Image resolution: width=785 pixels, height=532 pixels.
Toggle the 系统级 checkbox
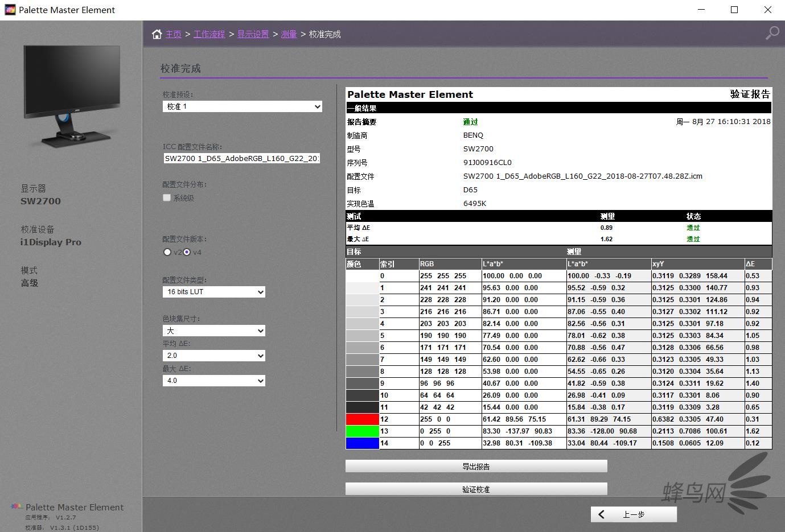click(167, 197)
